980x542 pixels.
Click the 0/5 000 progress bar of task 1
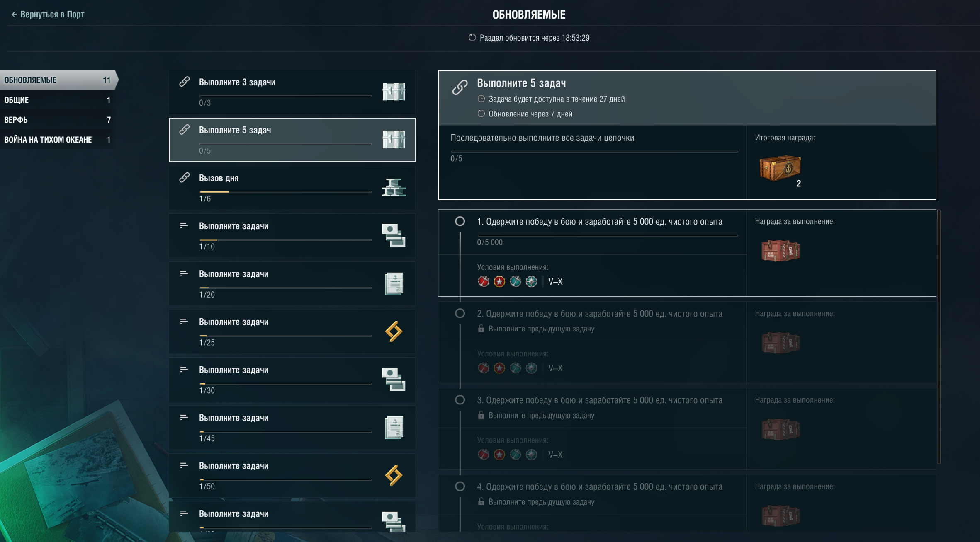tap(607, 235)
